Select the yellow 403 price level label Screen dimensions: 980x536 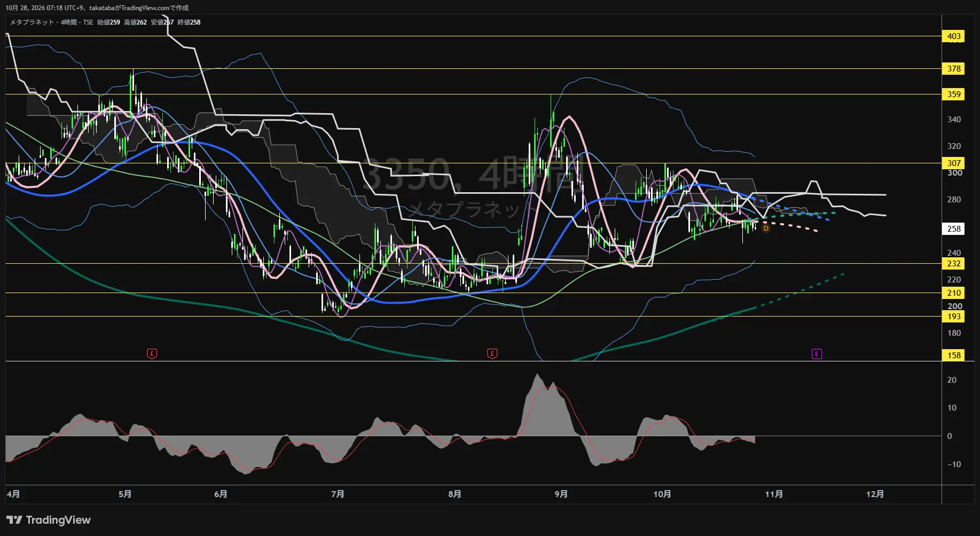[954, 36]
